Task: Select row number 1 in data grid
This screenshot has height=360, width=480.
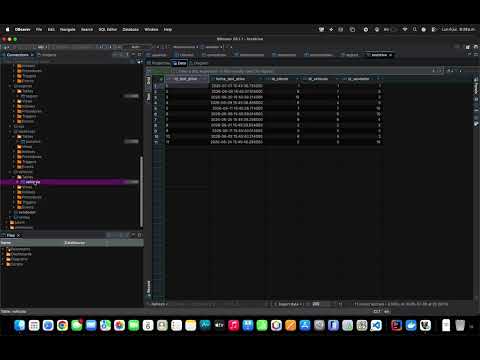Action: point(156,86)
